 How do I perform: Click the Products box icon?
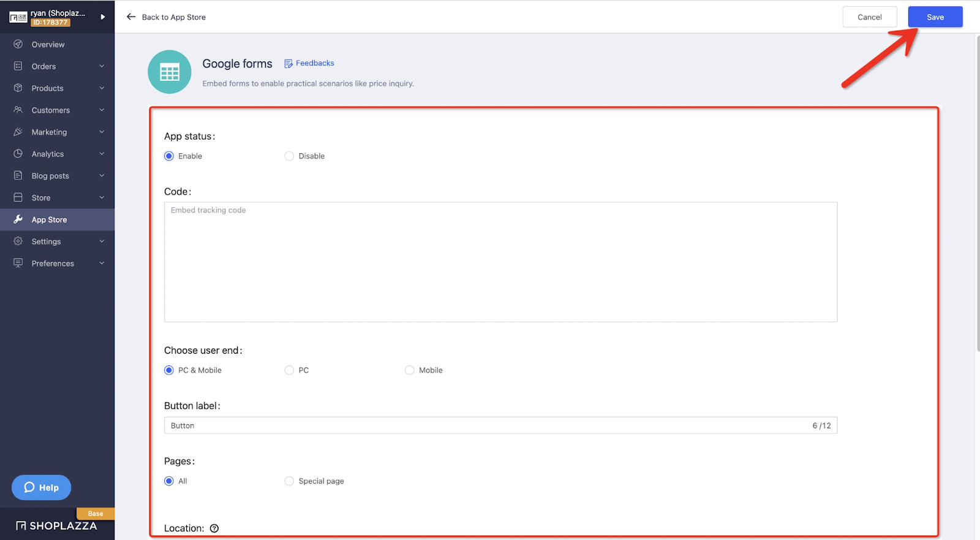(18, 88)
